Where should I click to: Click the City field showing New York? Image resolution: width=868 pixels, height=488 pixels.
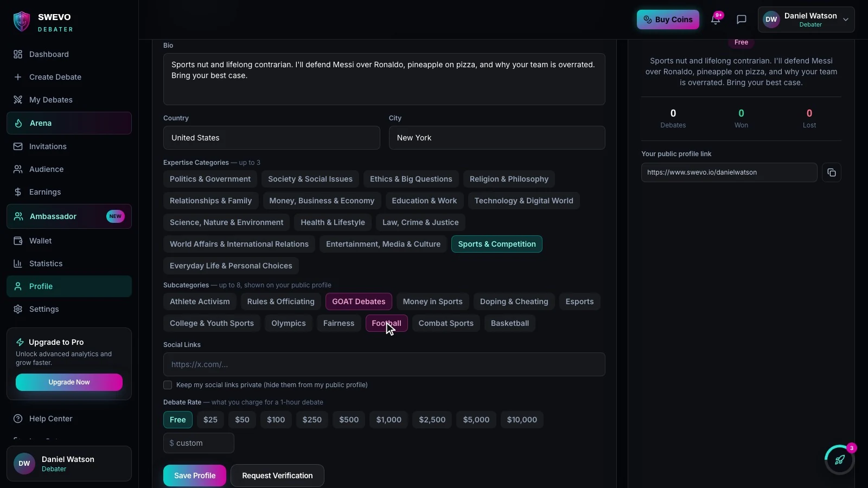[x=497, y=138]
